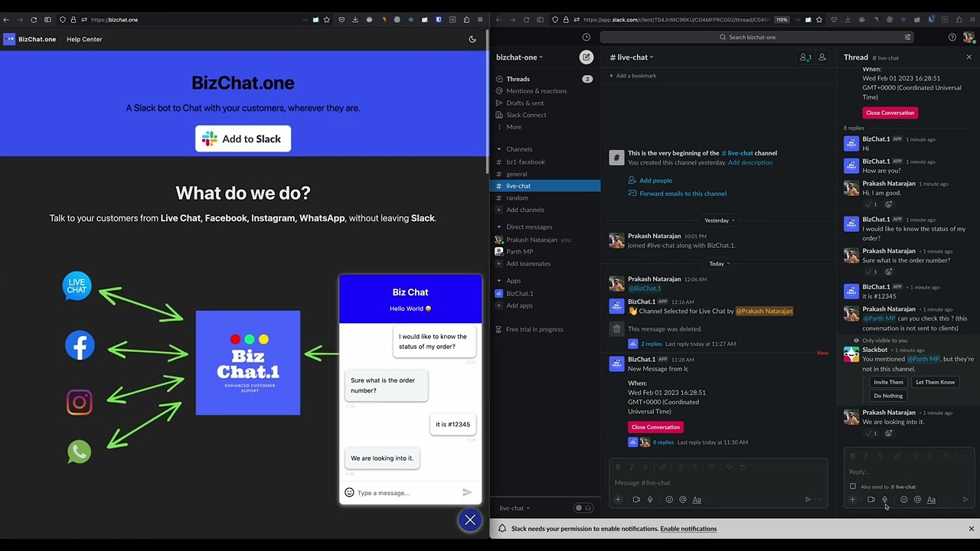Viewport: 980px width, 551px height.
Task: Click the Add description link
Action: (x=750, y=163)
